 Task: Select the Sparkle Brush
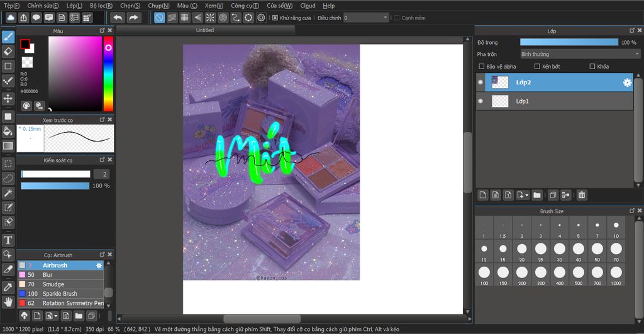pyautogui.click(x=60, y=294)
